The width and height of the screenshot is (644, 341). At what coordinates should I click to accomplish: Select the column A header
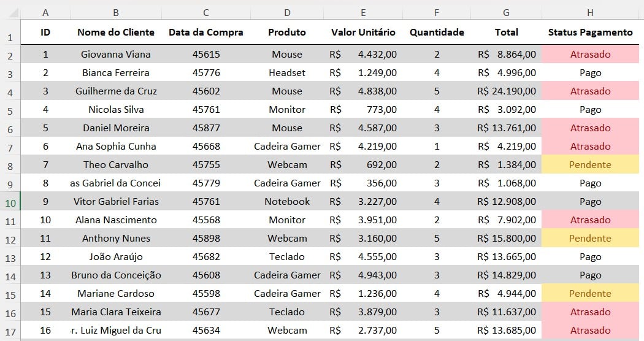(45, 13)
